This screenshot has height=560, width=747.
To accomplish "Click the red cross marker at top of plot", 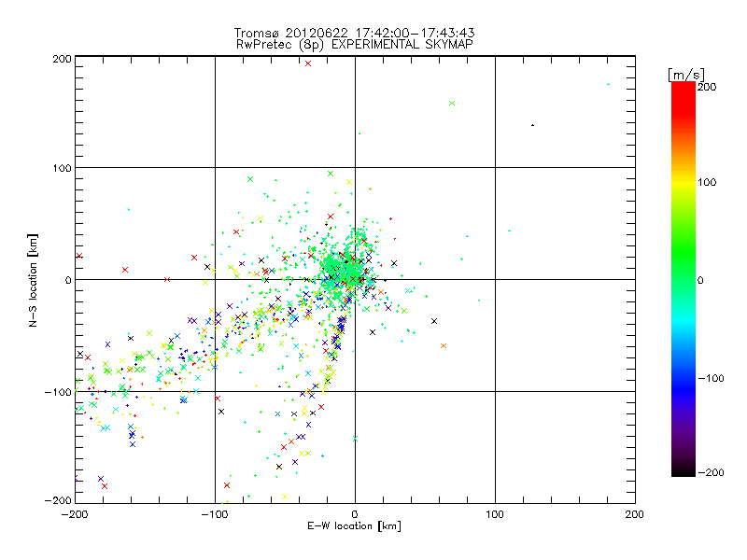I will 308,63.
